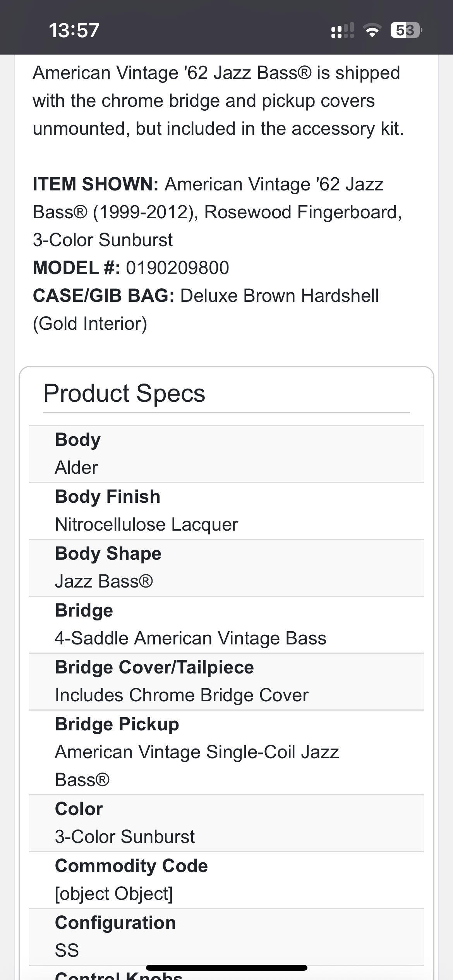Tap the Alder body value
Image resolution: width=453 pixels, height=980 pixels.
point(76,468)
